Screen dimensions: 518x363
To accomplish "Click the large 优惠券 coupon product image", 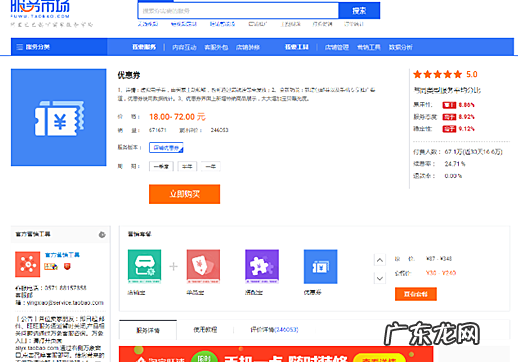I will tap(59, 117).
